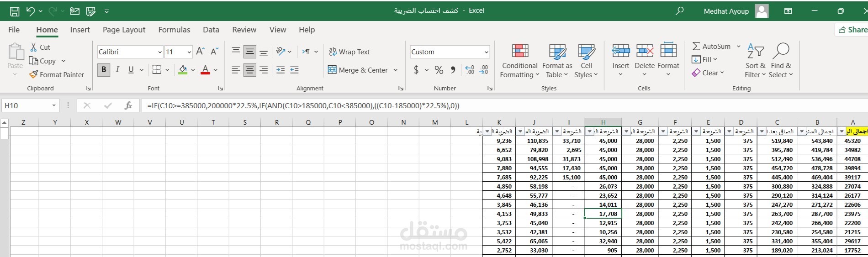Open the Number dialog launcher
Viewport: 868px width, 257px height.
pos(490,88)
